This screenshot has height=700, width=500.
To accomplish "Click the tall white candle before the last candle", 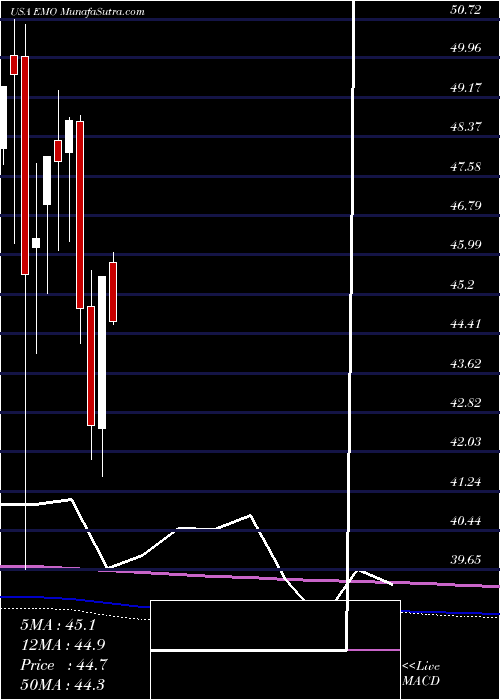I will pos(102,353).
